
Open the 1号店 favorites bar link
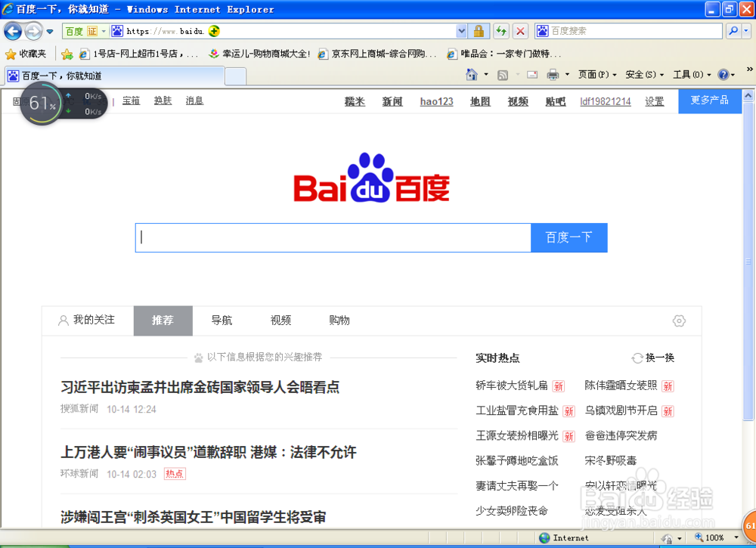(139, 54)
